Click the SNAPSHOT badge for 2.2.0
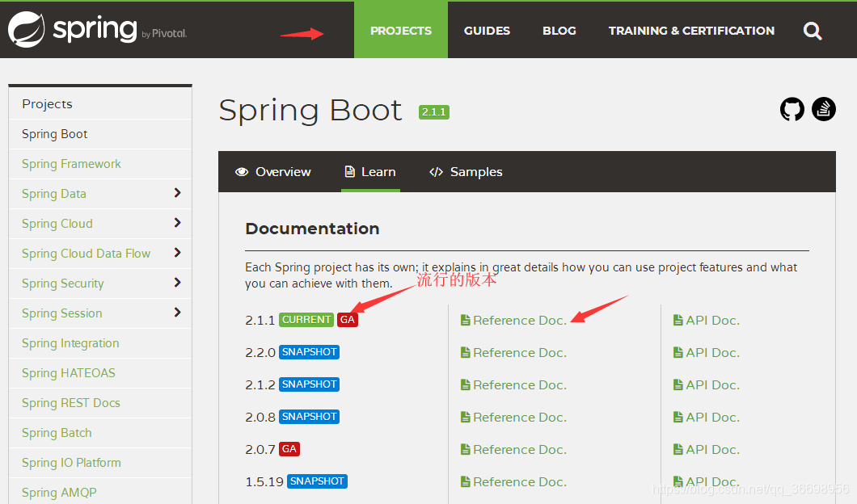The height and width of the screenshot is (504, 857). pos(310,352)
